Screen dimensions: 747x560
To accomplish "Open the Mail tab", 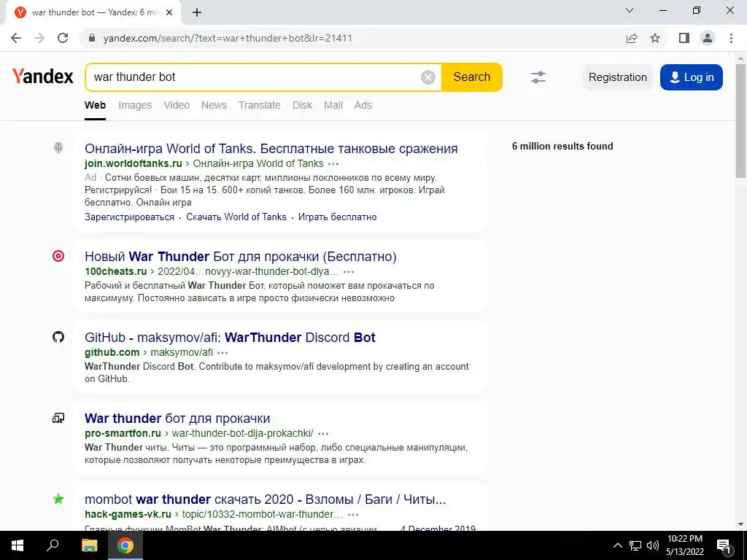I will pos(333,105).
